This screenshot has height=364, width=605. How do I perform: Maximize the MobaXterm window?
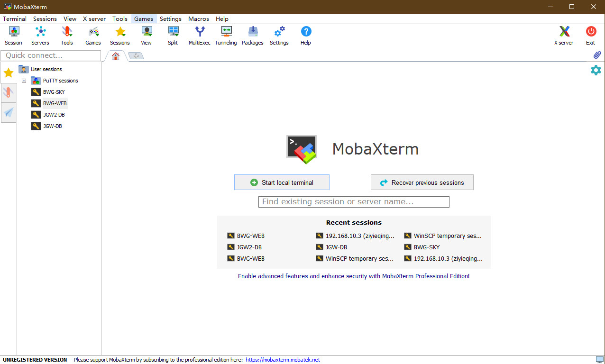click(572, 7)
